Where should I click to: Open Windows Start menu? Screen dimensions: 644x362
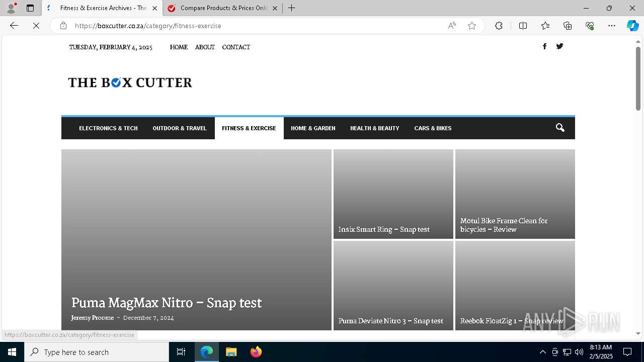coord(12,352)
